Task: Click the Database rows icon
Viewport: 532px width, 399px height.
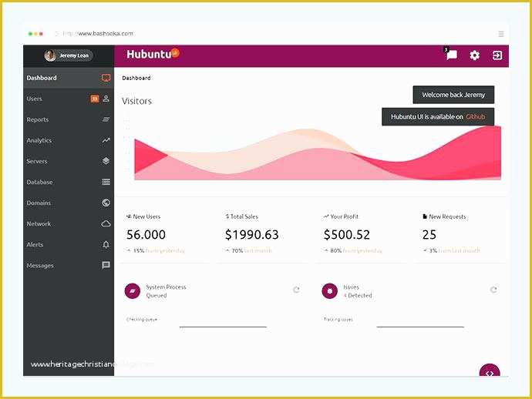Action: tap(106, 182)
